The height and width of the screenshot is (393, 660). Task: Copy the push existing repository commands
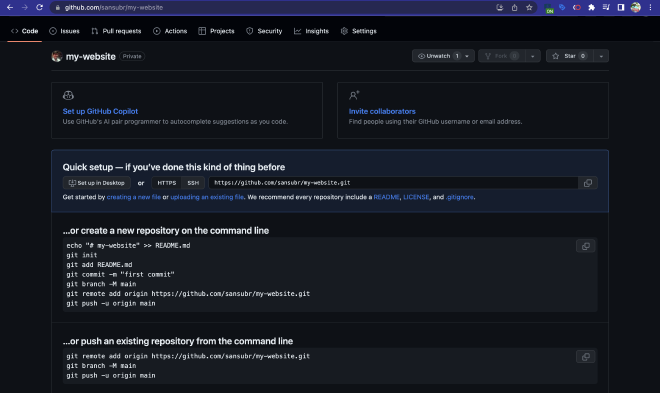[585, 357]
